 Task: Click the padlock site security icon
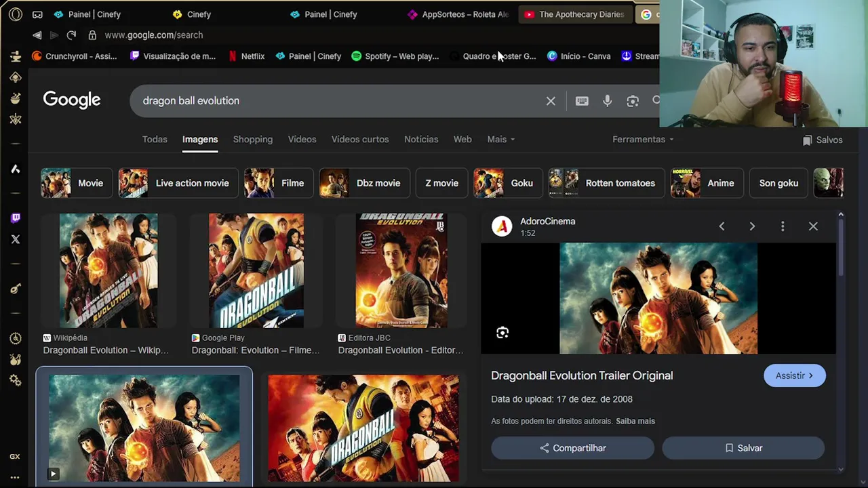coord(92,35)
